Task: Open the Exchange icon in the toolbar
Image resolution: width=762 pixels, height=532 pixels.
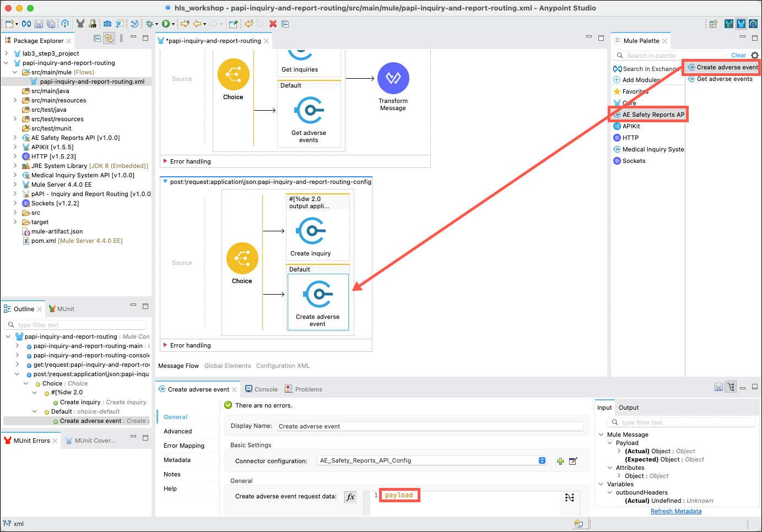Action: [26, 24]
